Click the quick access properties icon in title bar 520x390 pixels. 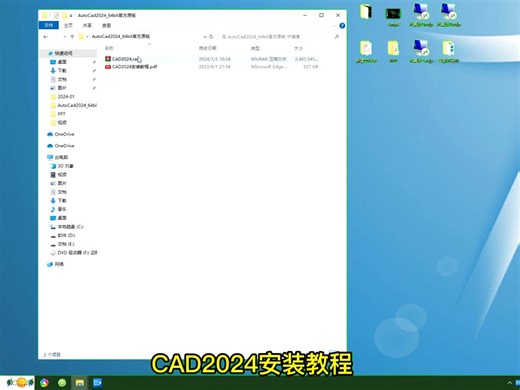[56, 15]
